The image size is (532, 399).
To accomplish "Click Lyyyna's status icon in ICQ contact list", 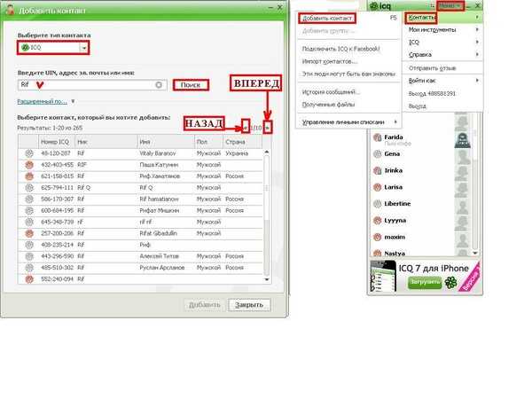I will click(378, 221).
